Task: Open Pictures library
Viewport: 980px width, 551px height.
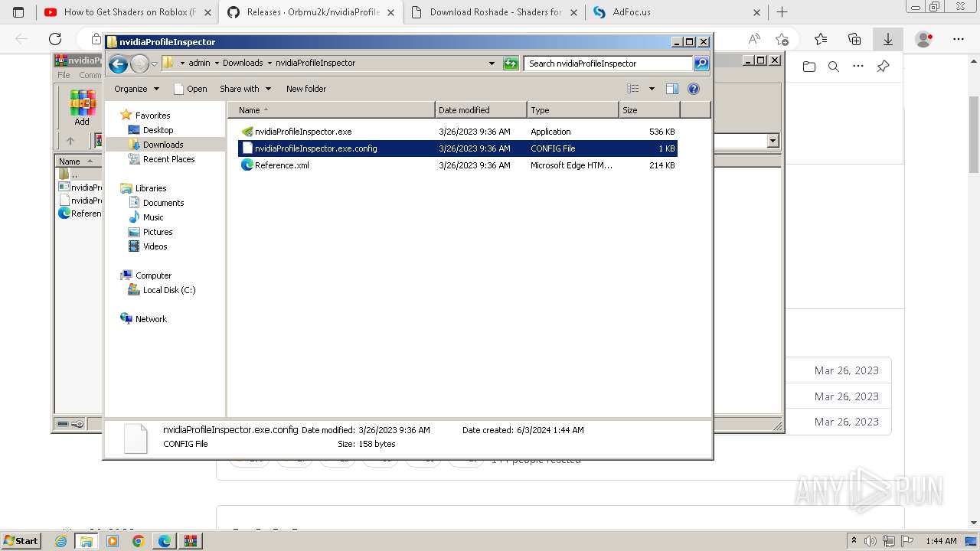Action: point(158,232)
